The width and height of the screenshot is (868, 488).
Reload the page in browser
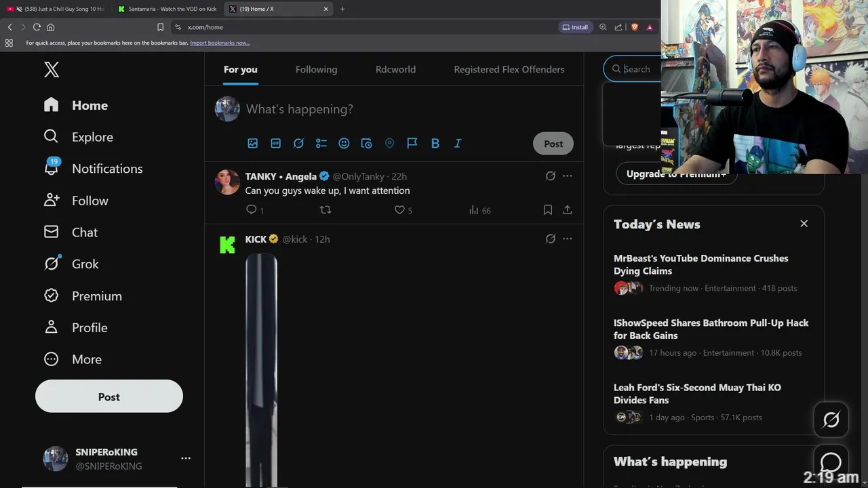pos(37,27)
